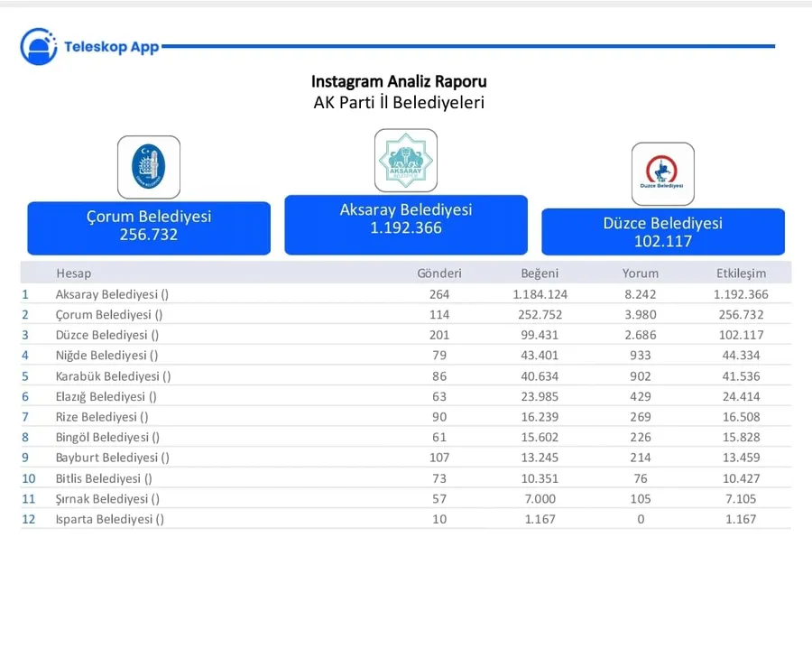This screenshot has width=812, height=667.
Task: Click the Isparta Belediyesi account name
Action: coord(109,519)
